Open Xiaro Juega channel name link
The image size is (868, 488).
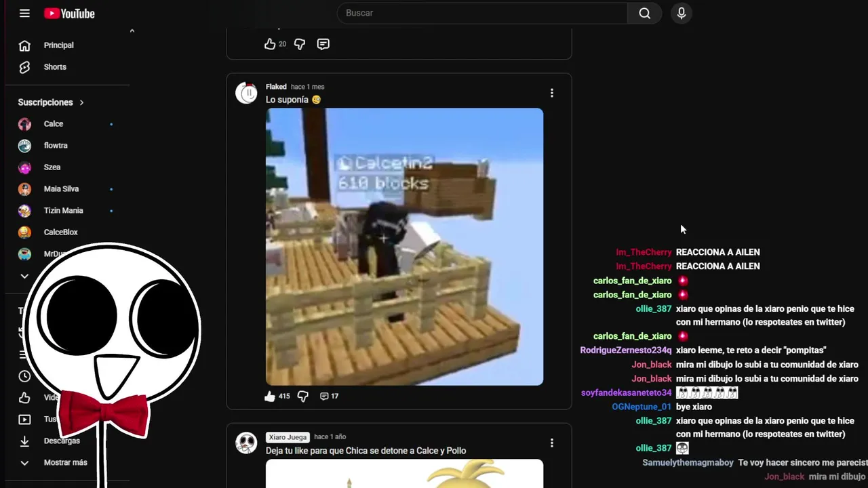click(288, 437)
